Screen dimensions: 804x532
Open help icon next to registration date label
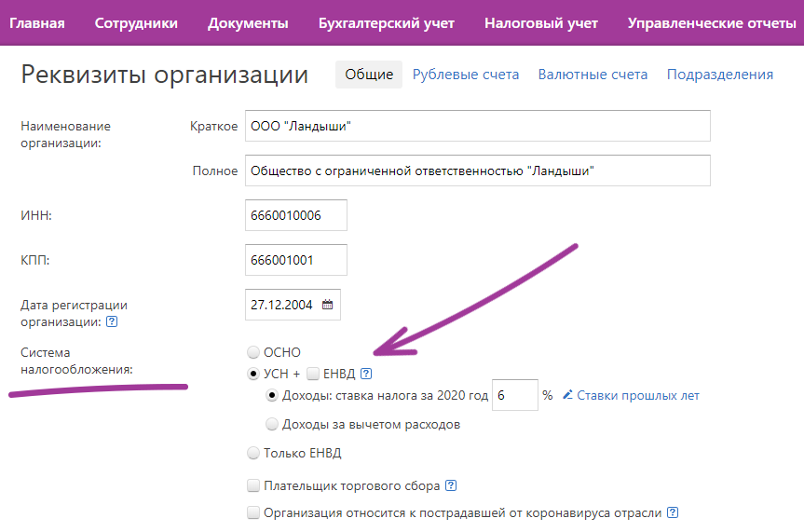point(112,321)
